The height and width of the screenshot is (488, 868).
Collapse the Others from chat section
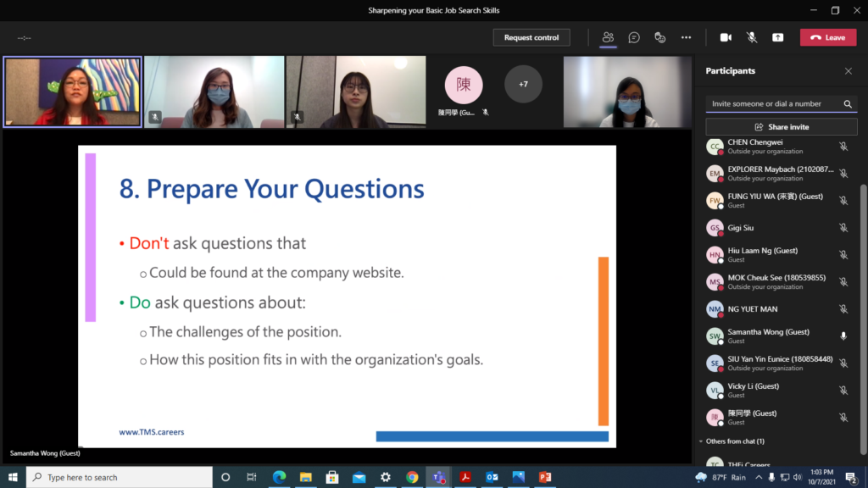[701, 441]
